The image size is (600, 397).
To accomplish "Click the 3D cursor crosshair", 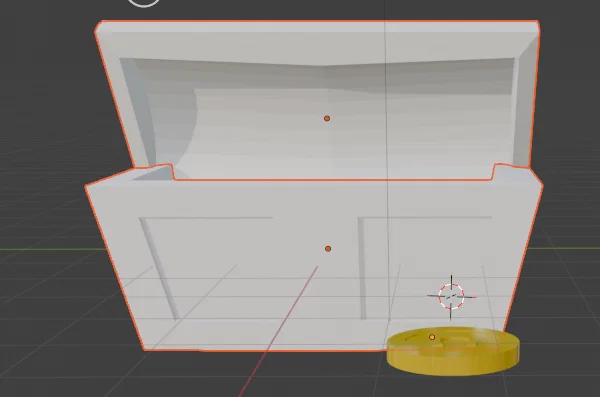I will tap(451, 297).
